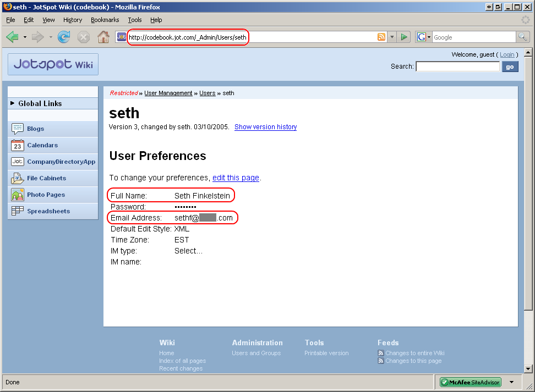Screen dimensions: 535x392
Task: Click the page scrollbar up arrow
Action: (528, 52)
